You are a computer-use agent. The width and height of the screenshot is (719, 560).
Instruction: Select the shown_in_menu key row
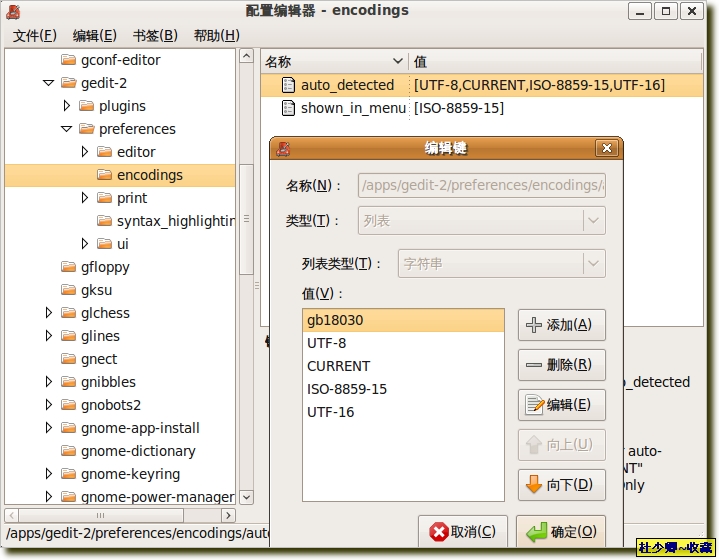[481, 108]
